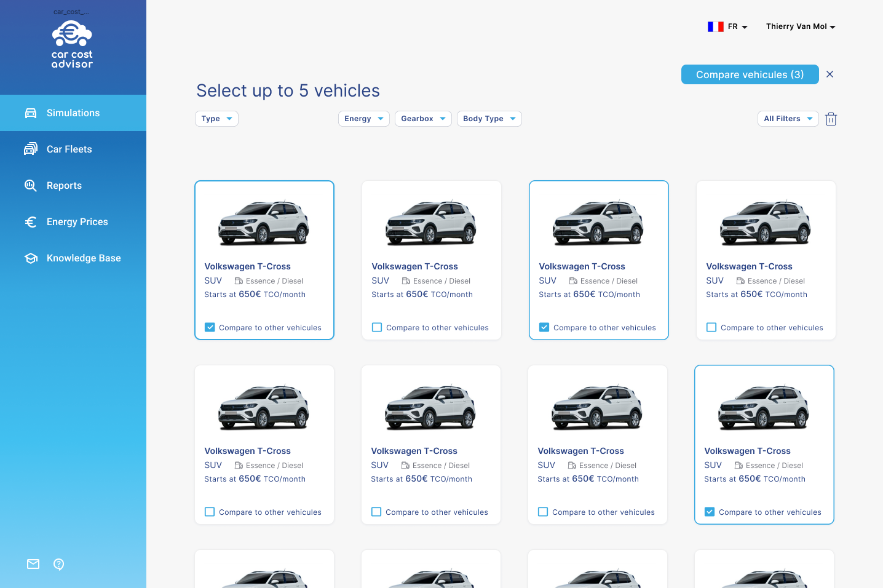Open the mail envelope icon in sidebar

click(33, 564)
